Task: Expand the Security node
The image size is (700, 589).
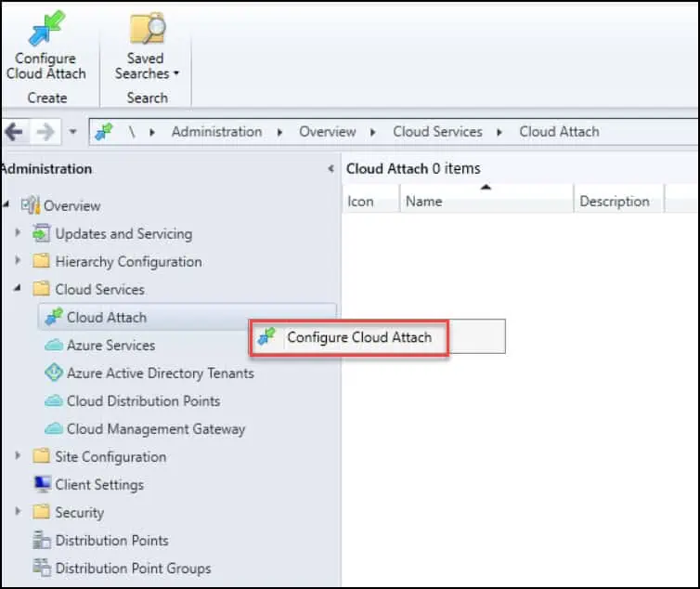Action: pyautogui.click(x=18, y=511)
